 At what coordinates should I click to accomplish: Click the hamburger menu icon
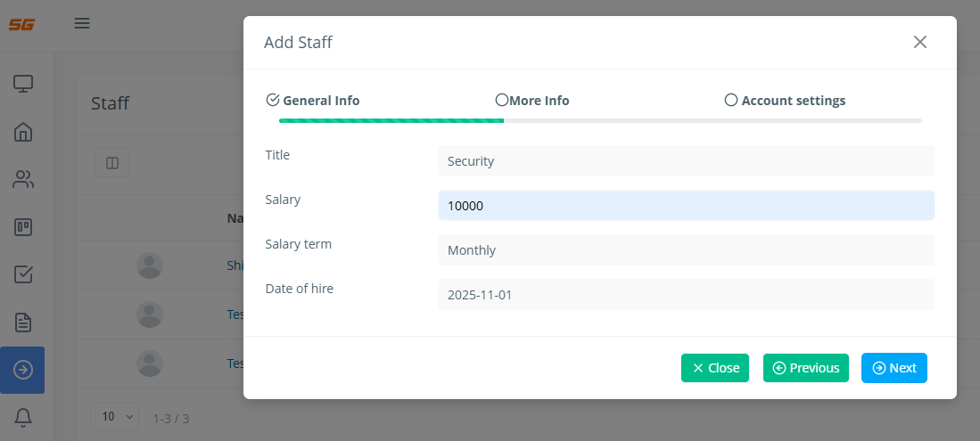82,23
